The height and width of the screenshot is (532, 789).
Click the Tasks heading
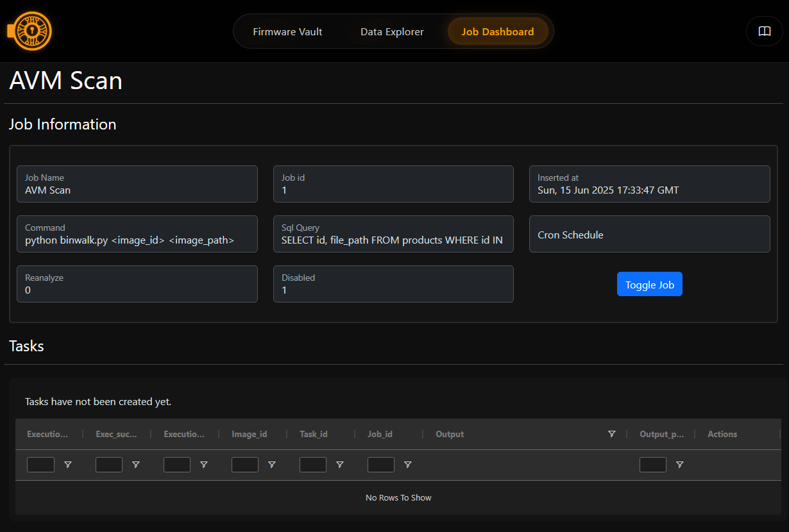pos(26,346)
